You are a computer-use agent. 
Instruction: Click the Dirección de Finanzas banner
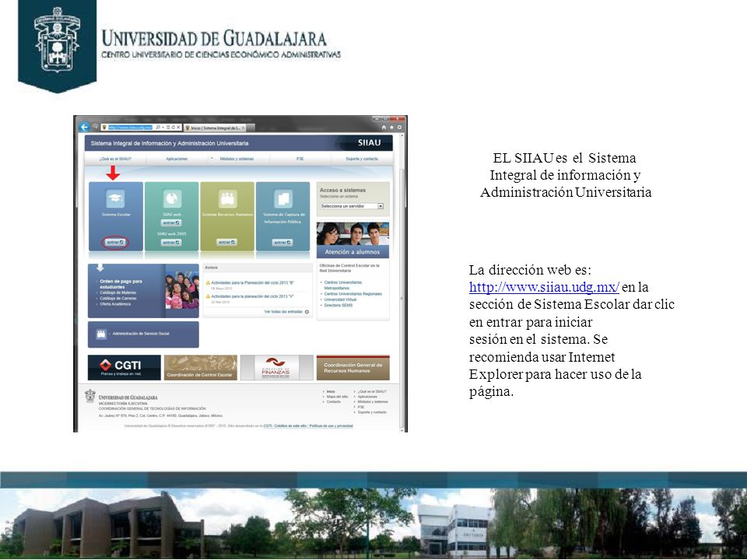tap(277, 368)
